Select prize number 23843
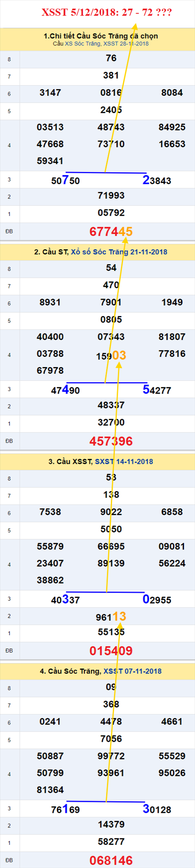Screen dimensions: 195x868 click(157, 180)
